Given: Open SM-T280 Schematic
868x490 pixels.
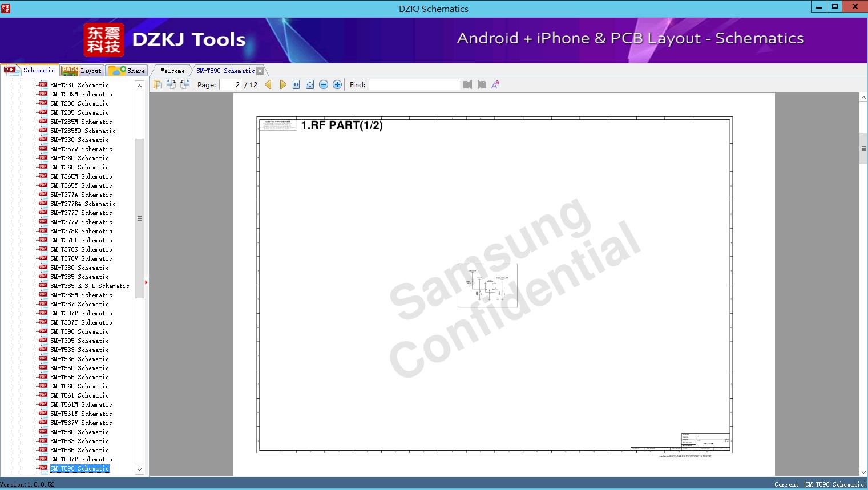Looking at the screenshot, I should tap(79, 103).
